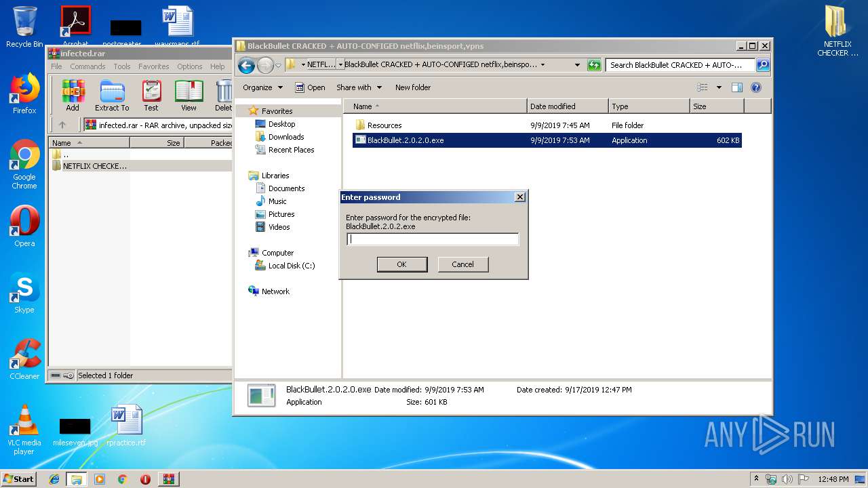
Task: Click the Windows Explorer taskbar icon
Action: tap(76, 479)
